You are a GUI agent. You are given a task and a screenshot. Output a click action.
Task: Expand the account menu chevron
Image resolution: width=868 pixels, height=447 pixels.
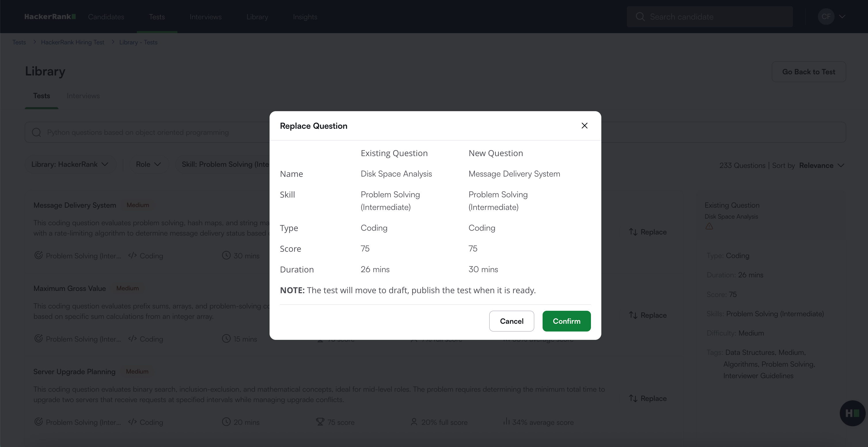[x=842, y=16]
